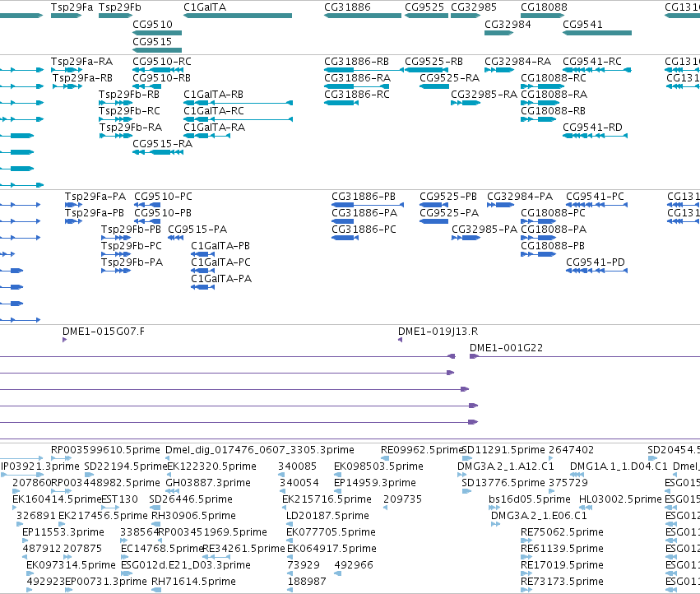Select protein CG9525-PB
The height and width of the screenshot is (594, 700).
pos(434,205)
